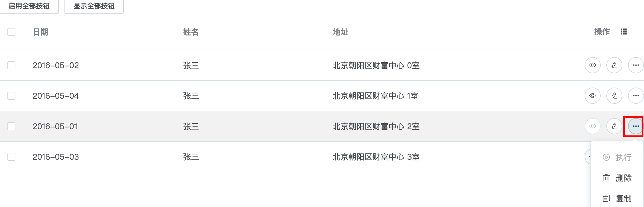Click the 显示全部按钮 button
This screenshot has height=207, width=644.
tap(94, 6)
